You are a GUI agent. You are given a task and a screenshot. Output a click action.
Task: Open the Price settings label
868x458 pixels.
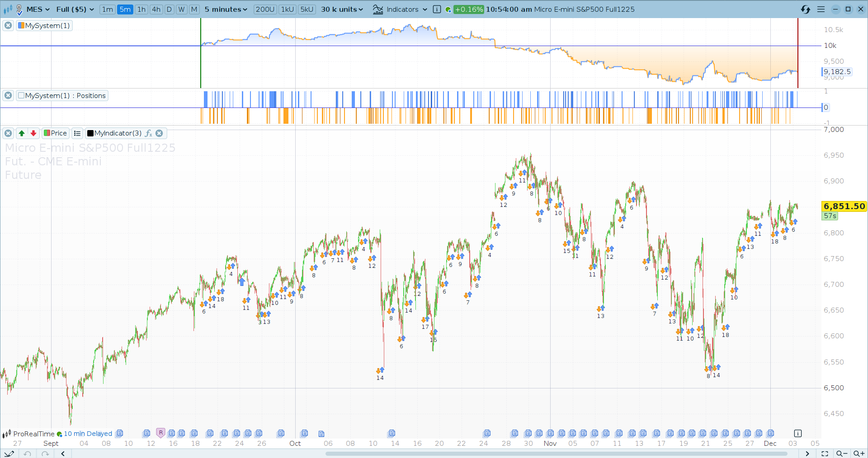[x=56, y=133]
